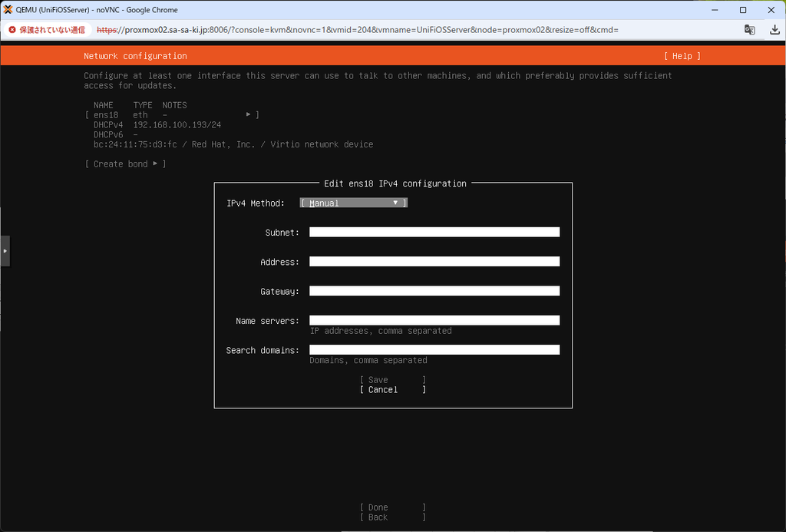The image size is (786, 532).
Task: Click the Save button in the dialog
Action: coord(392,379)
